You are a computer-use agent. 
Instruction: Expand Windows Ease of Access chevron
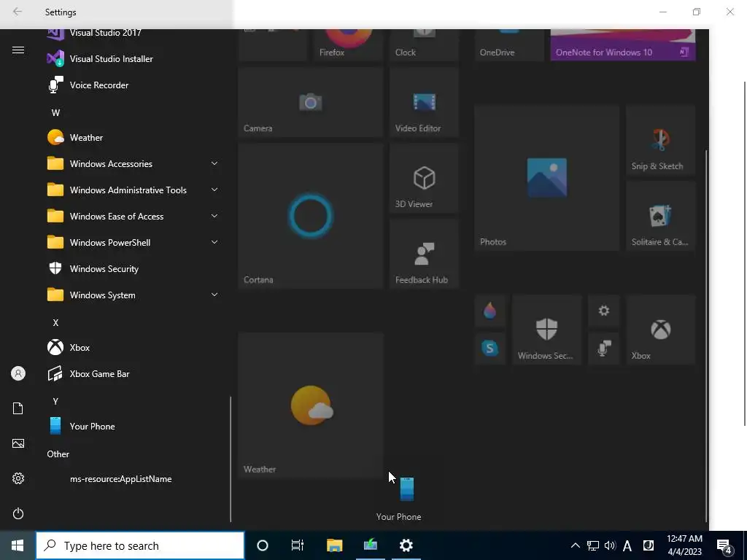(214, 216)
